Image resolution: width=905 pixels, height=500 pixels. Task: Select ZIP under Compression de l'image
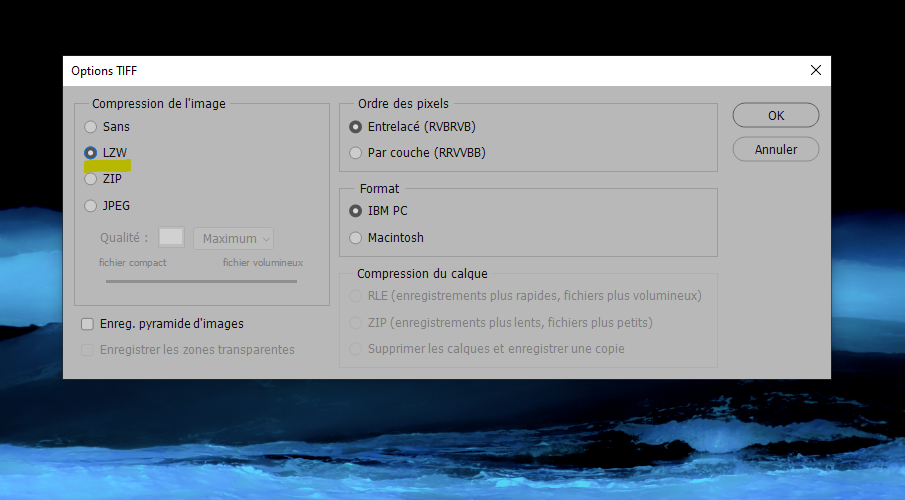pyautogui.click(x=91, y=179)
